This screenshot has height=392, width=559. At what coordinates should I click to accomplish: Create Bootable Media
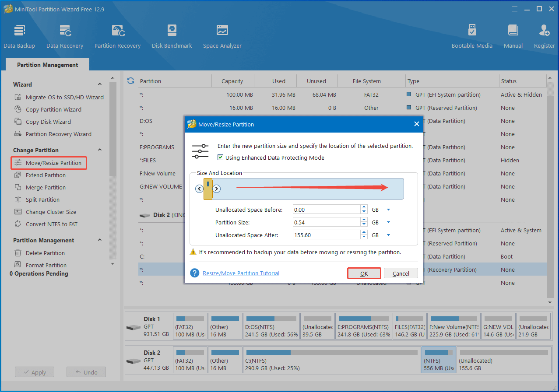click(x=472, y=36)
